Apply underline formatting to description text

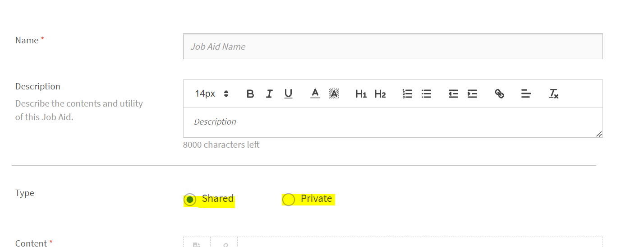pyautogui.click(x=288, y=94)
